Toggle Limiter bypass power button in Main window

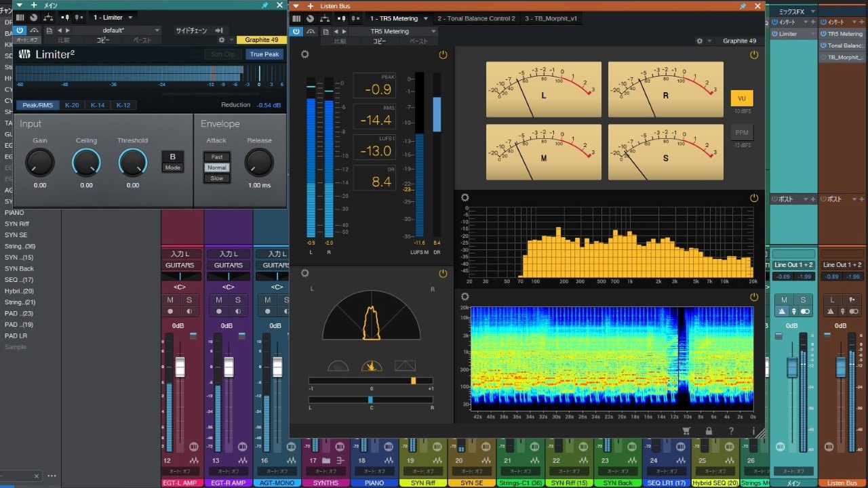[20, 30]
